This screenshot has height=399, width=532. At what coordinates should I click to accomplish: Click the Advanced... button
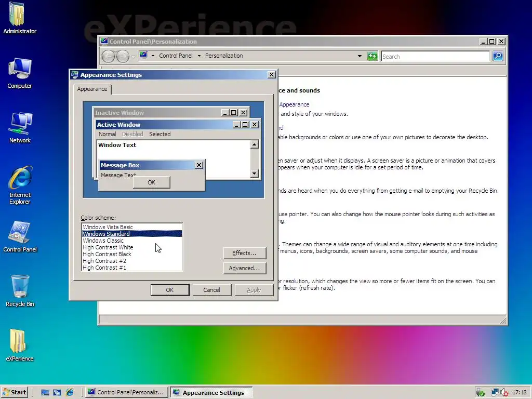(x=245, y=268)
